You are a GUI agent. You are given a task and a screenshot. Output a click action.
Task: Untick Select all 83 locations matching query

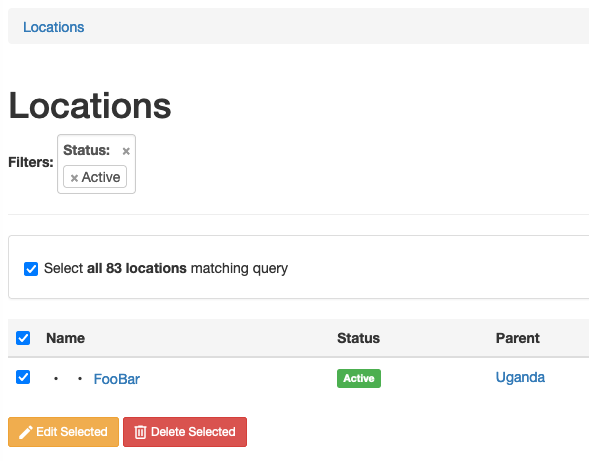pyautogui.click(x=31, y=269)
